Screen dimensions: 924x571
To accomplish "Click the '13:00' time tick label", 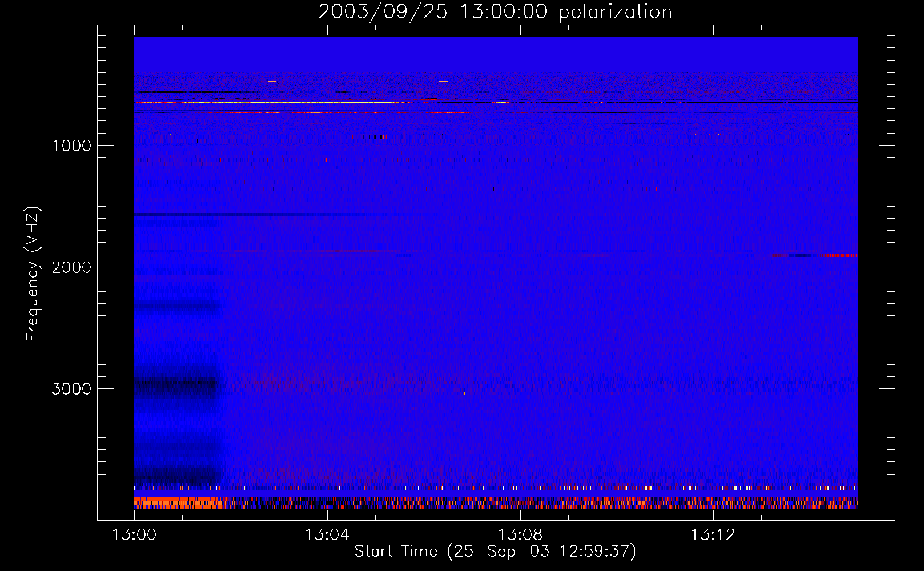I will (134, 535).
